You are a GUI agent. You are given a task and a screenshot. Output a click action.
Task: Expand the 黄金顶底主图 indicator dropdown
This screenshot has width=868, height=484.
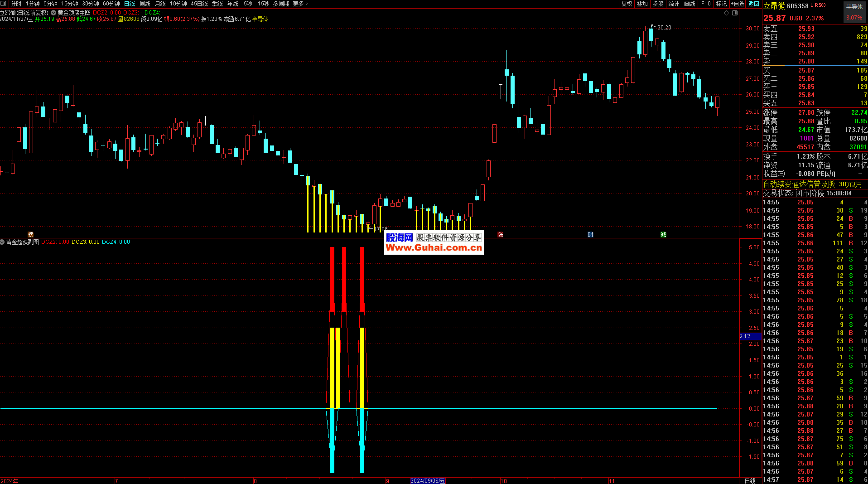coord(54,13)
